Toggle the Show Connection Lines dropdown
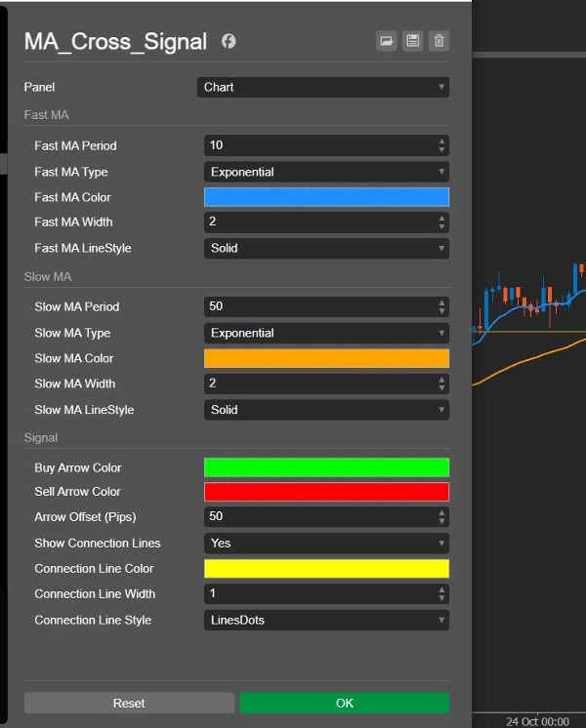586x728 pixels. coord(326,543)
